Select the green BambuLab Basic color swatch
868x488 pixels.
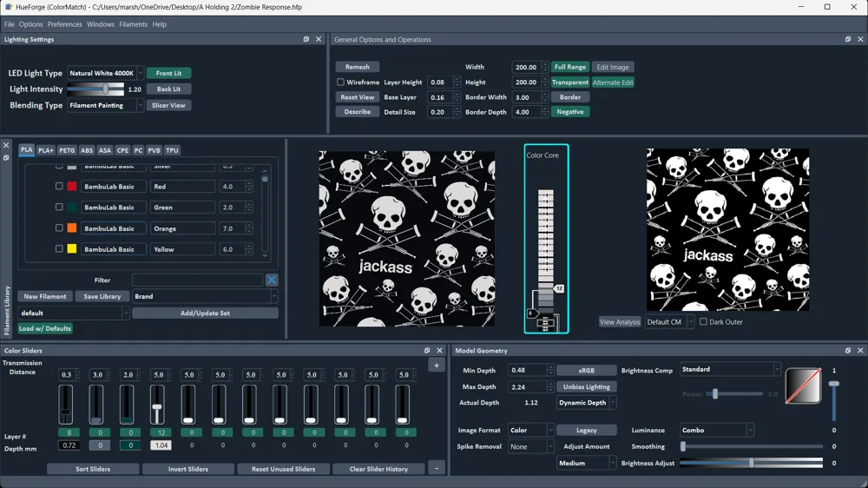(x=72, y=208)
